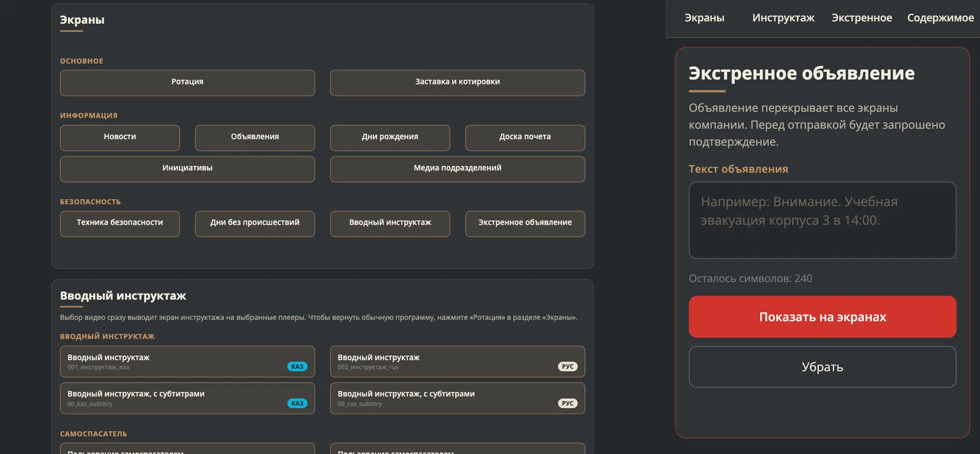Open Объявления screen button
Viewport: 980px width, 454px height.
[255, 138]
